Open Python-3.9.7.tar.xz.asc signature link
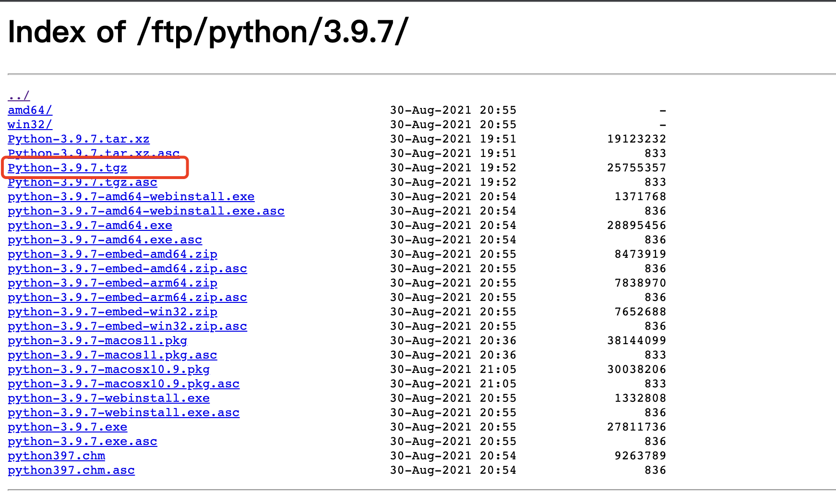Image resolution: width=836 pixels, height=504 pixels. point(94,153)
